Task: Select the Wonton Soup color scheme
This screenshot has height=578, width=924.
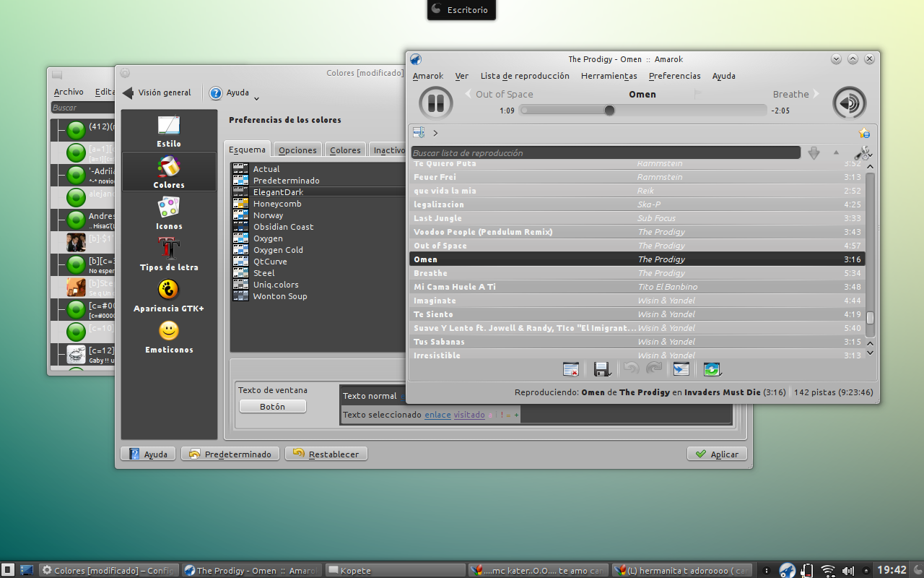Action: pyautogui.click(x=318, y=296)
